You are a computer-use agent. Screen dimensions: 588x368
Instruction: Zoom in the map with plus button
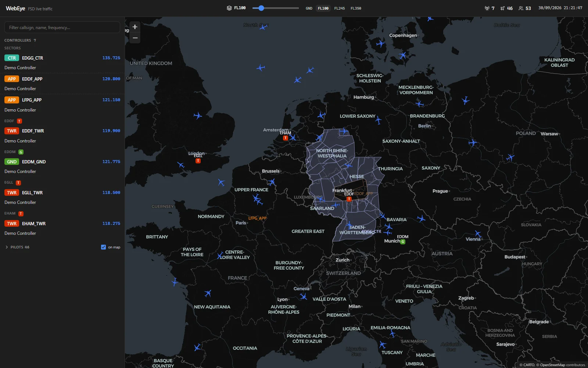tap(135, 27)
